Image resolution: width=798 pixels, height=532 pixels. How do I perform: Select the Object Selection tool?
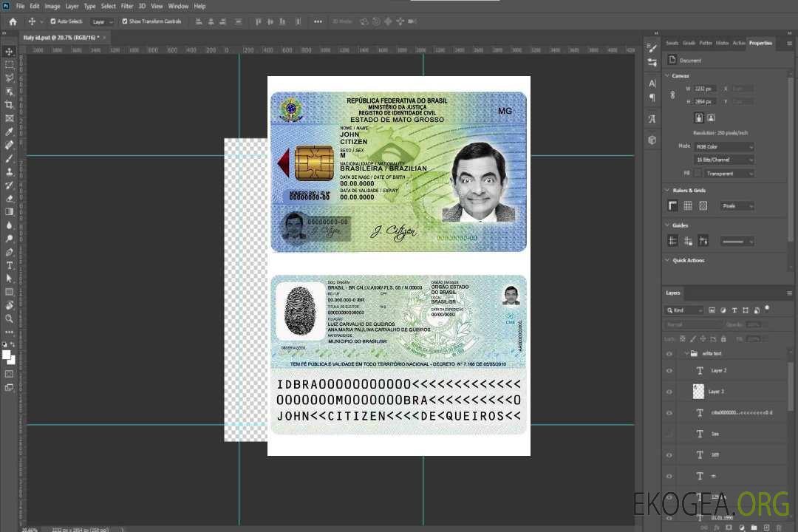point(9,92)
